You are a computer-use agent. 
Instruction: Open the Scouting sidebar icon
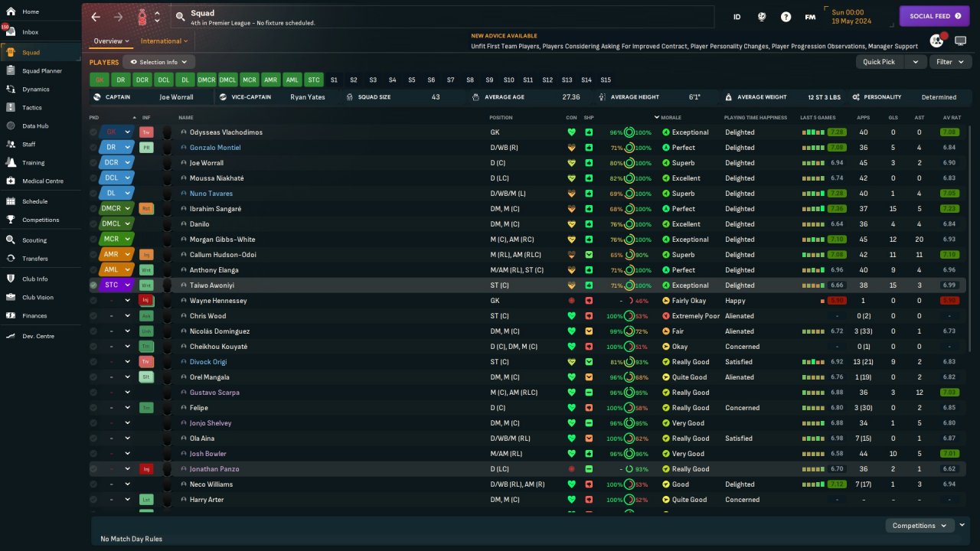click(x=11, y=240)
